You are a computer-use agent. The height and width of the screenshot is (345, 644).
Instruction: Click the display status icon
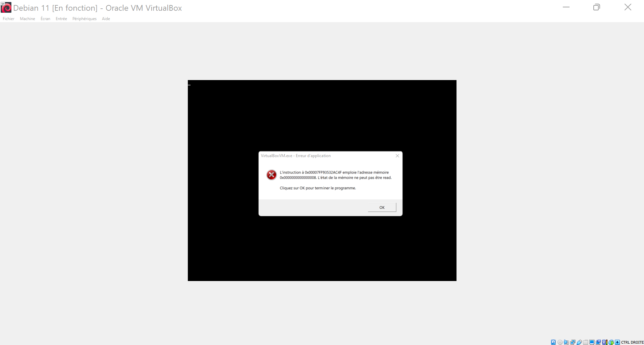592,342
